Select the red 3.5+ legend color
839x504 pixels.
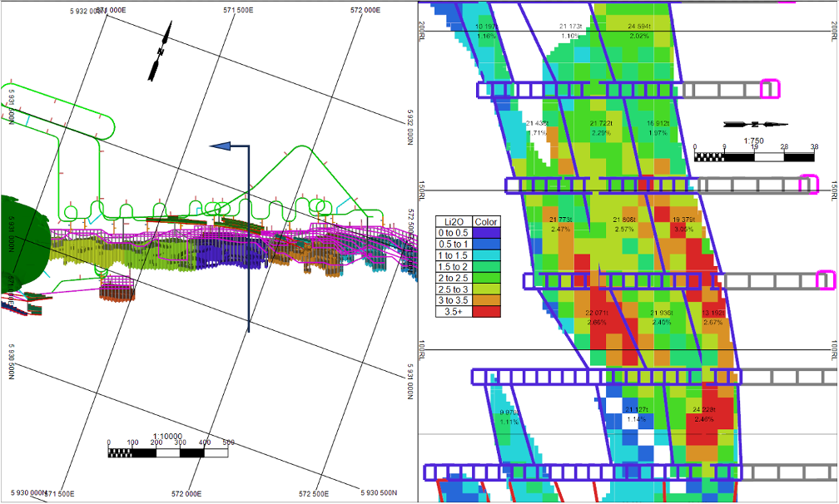pos(485,311)
